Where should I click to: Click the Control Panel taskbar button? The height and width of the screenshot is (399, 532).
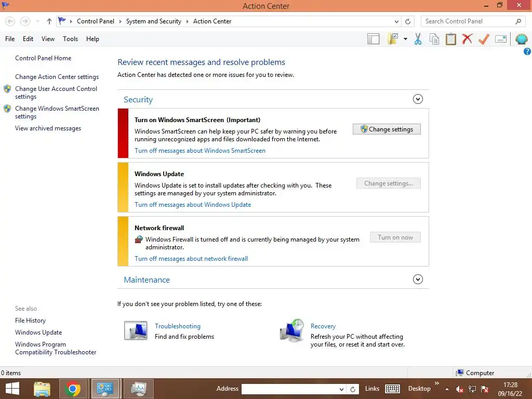(105, 389)
